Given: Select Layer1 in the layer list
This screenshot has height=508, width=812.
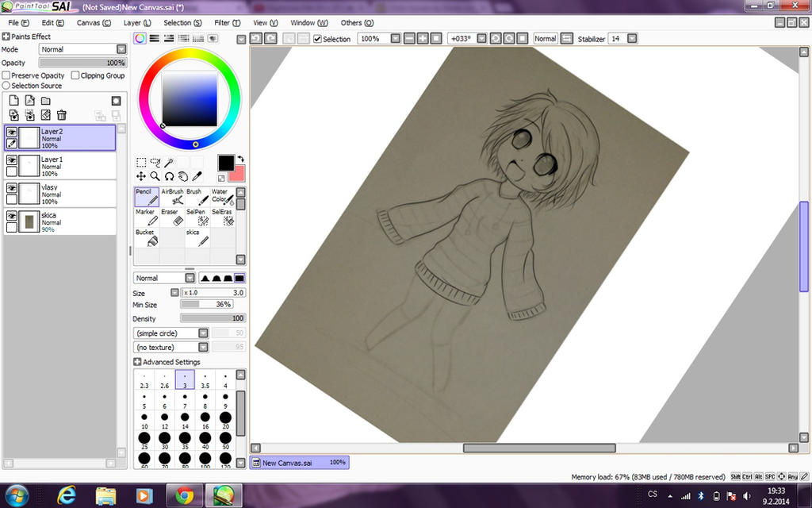Looking at the screenshot, I should pyautogui.click(x=60, y=166).
